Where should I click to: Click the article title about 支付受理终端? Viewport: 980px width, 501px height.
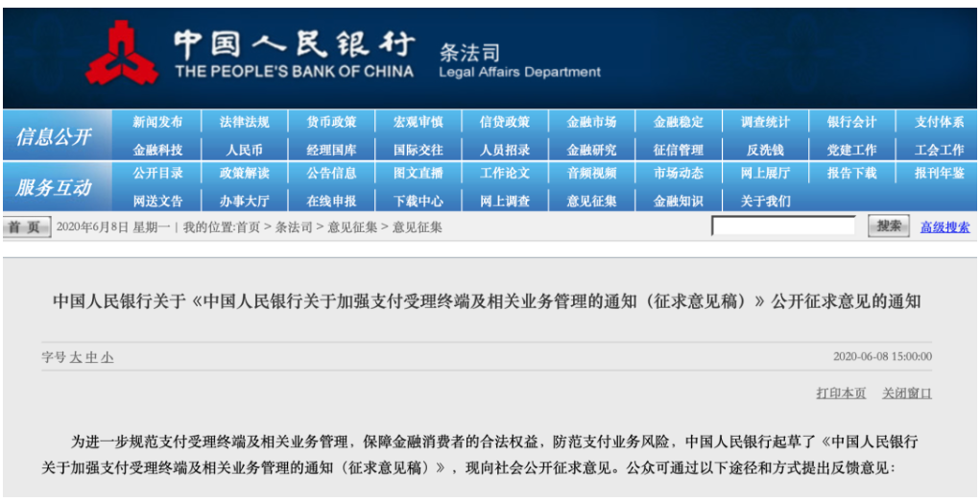tap(487, 301)
